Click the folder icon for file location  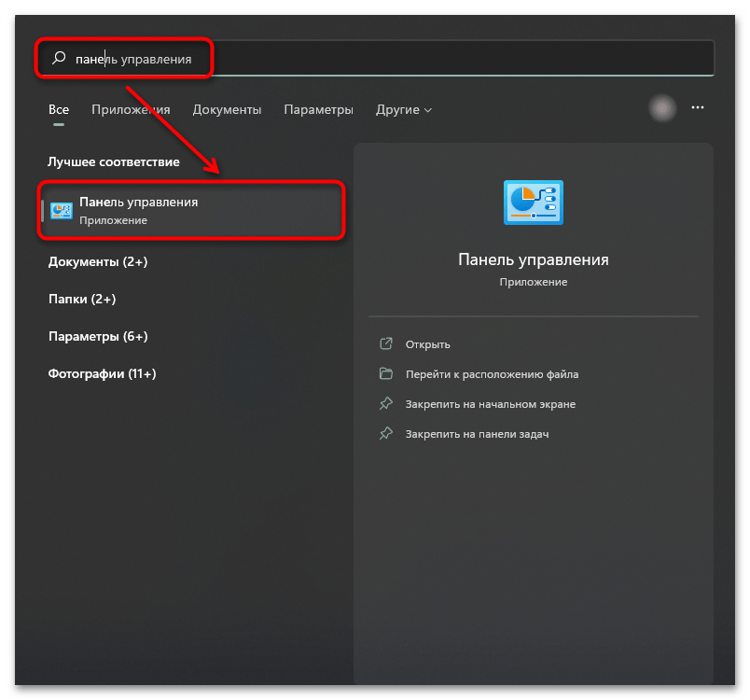tap(386, 374)
